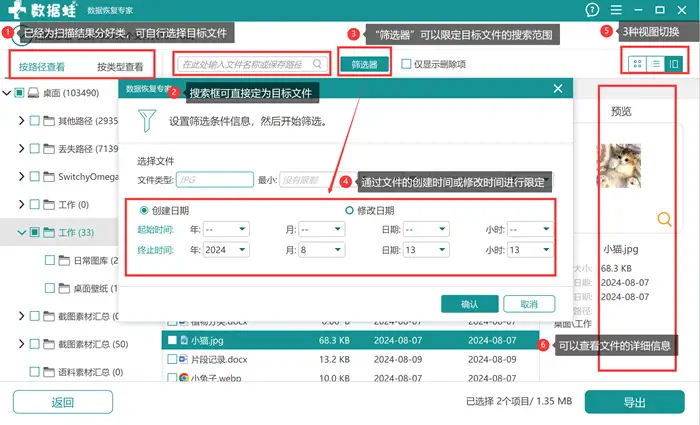Check the 小猫.jpg file checkbox
Screen dimensions: 700x425
(x=172, y=340)
